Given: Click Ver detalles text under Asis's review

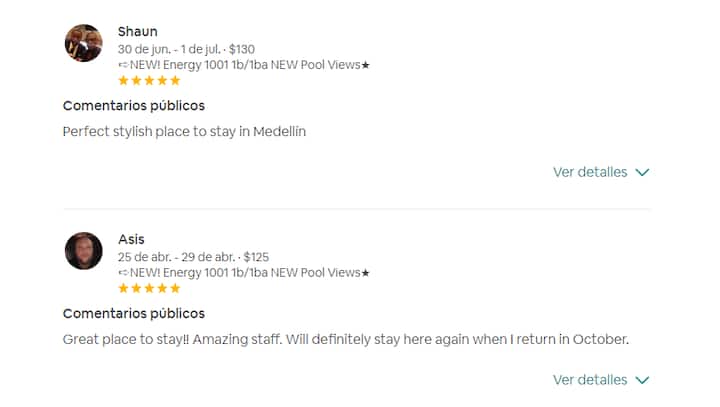Looking at the screenshot, I should pyautogui.click(x=590, y=380).
